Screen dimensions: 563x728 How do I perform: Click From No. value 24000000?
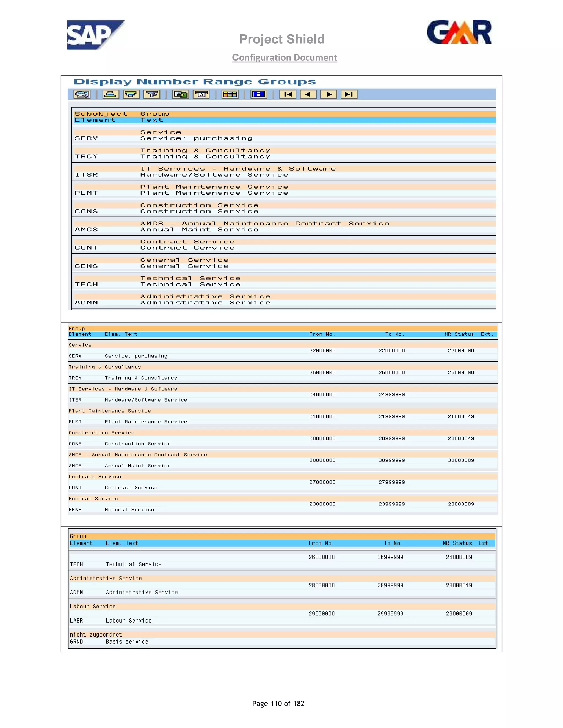click(322, 395)
